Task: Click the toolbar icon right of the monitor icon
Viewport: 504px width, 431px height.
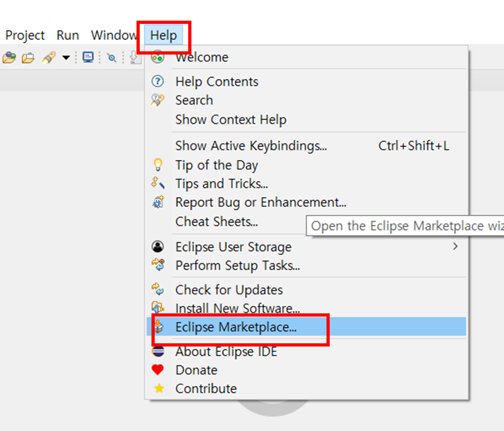Action: pos(112,57)
